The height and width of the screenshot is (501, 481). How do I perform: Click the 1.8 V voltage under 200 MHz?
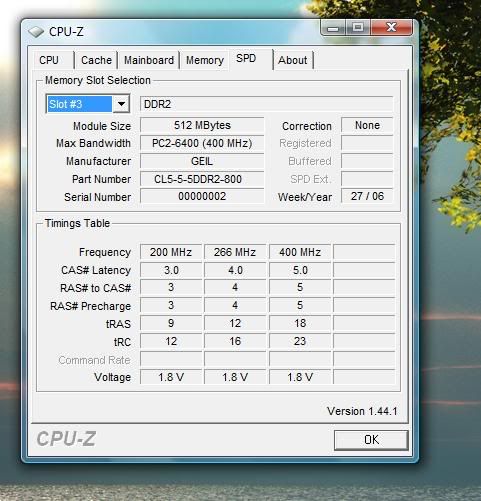(x=171, y=377)
